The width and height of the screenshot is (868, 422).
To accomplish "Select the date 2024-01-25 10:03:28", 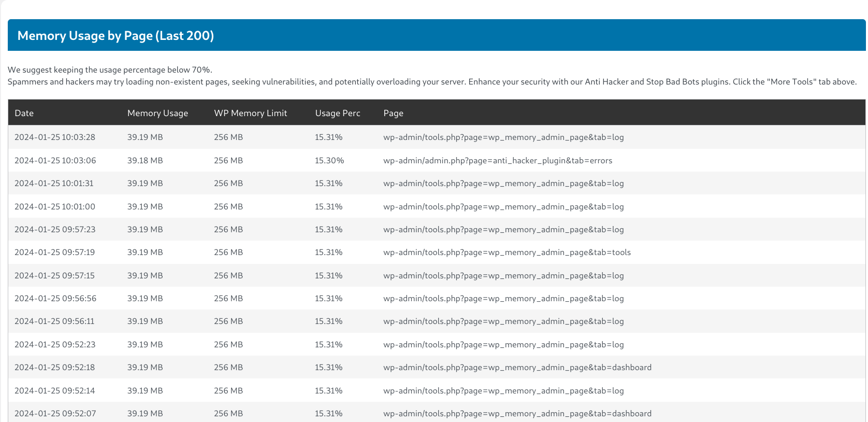I will point(55,137).
